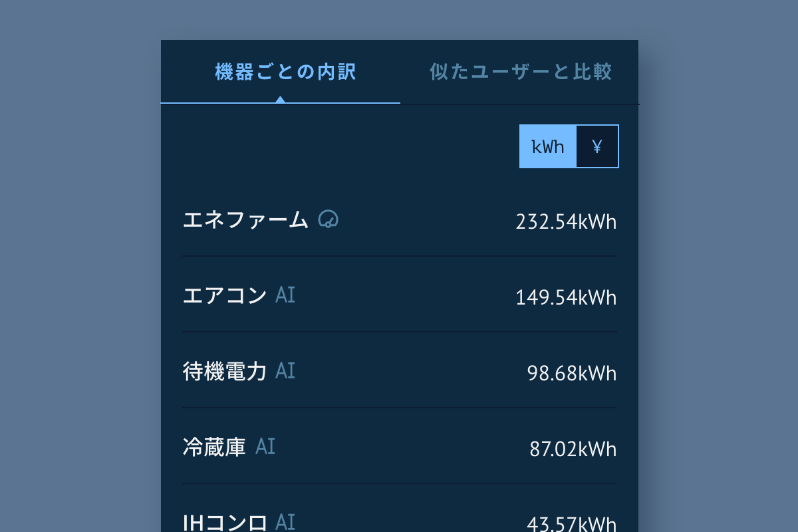Viewport: 798px width, 532px height.
Task: Click the 149.54kWh usage value
Action: pyautogui.click(x=566, y=297)
